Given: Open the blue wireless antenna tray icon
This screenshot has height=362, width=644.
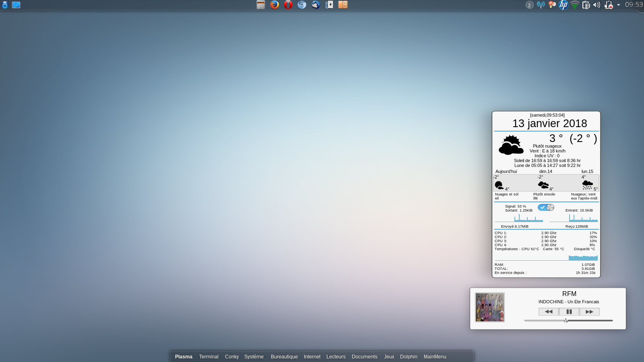Looking at the screenshot, I should coord(541,5).
